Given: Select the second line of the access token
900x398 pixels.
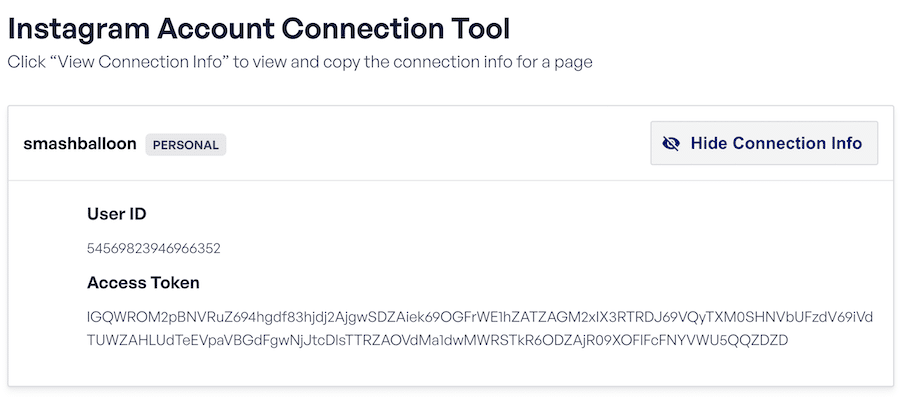Looking at the screenshot, I should 437,341.
